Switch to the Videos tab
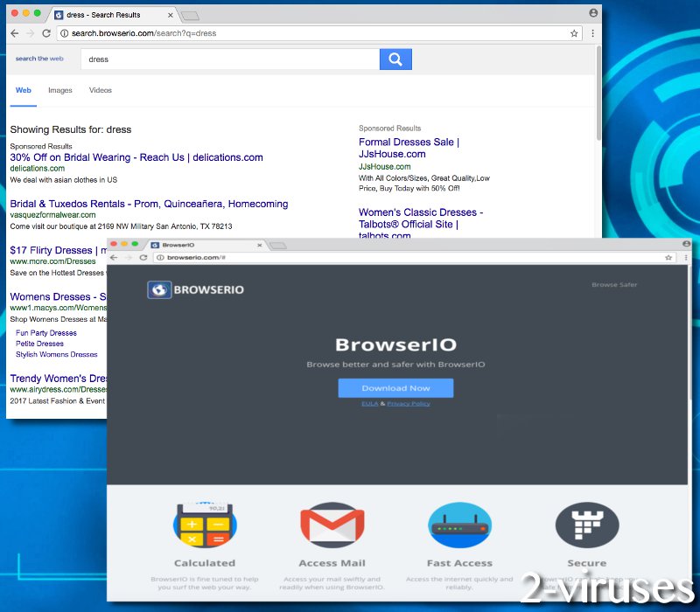Screen dimensions: 700x612 pyautogui.click(x=100, y=90)
